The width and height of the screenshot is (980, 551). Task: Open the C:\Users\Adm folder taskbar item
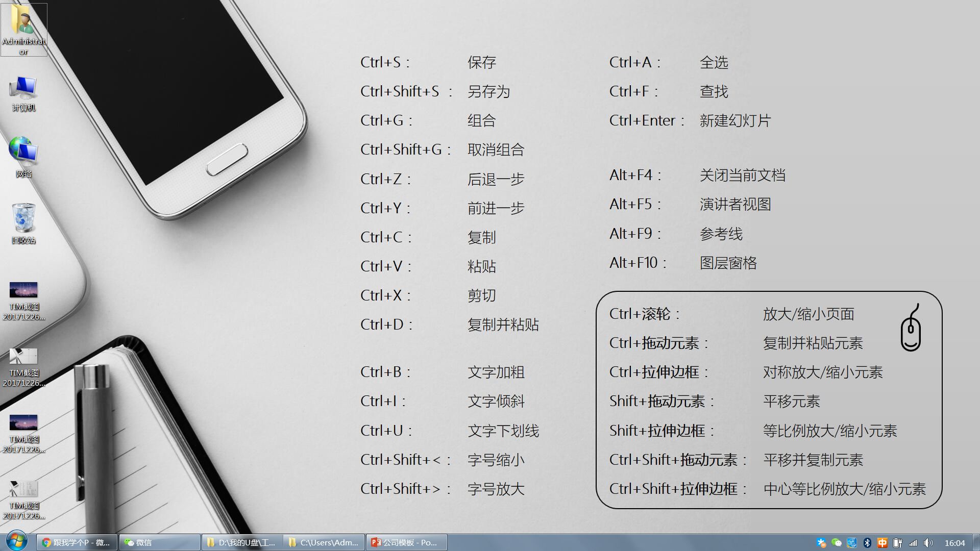(324, 542)
